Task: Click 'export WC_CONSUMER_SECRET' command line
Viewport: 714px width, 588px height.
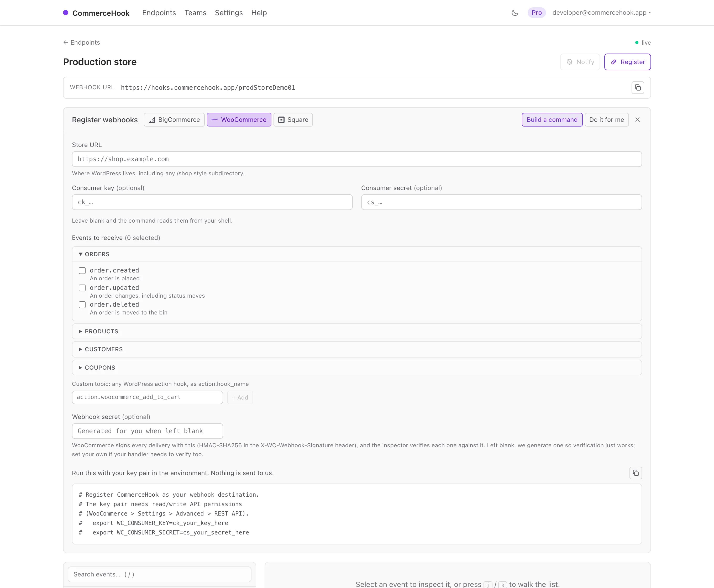Action: pos(164,532)
